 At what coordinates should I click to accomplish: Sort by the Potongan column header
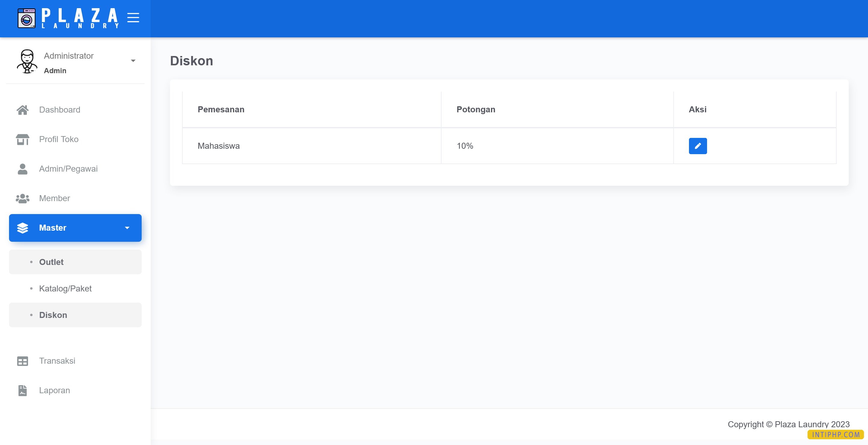click(x=476, y=109)
